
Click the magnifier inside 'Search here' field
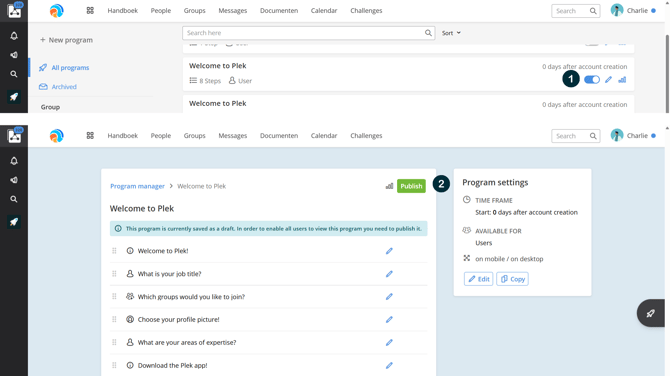(x=428, y=33)
